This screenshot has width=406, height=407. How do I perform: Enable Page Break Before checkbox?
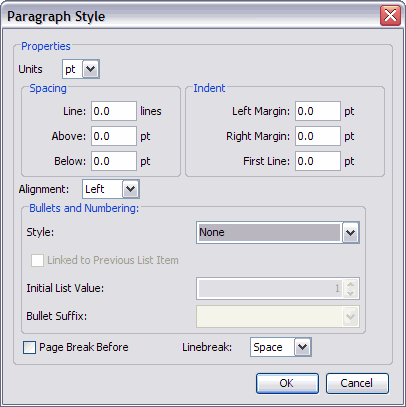pos(29,347)
